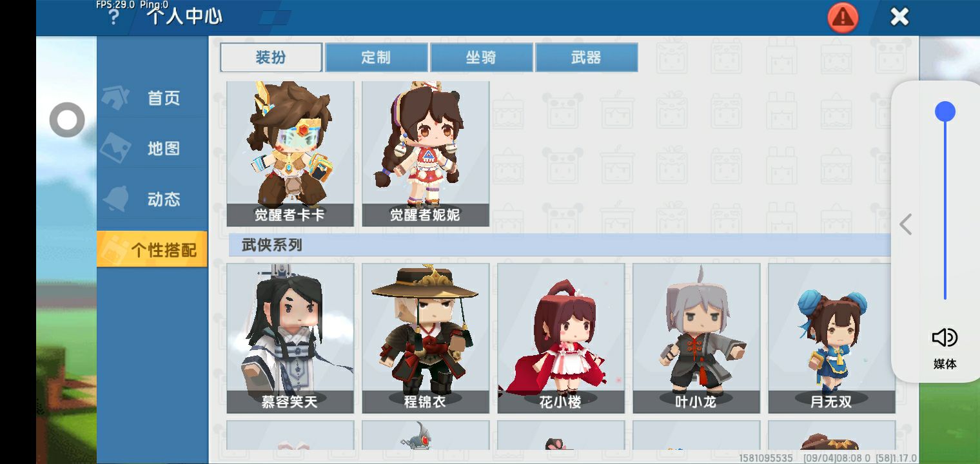This screenshot has height=464, width=980.
Task: Choose the 程锦衣 skin
Action: (x=426, y=338)
